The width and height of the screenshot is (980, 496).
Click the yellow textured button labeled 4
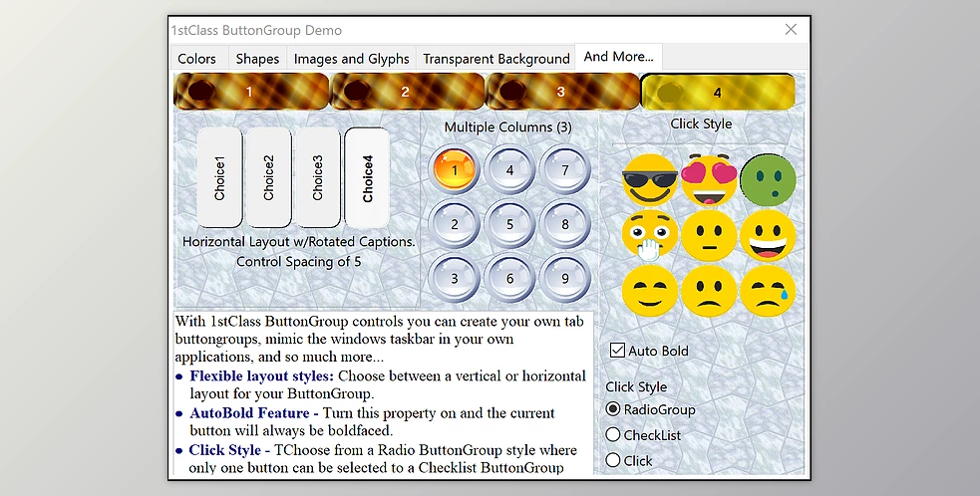[x=718, y=93]
